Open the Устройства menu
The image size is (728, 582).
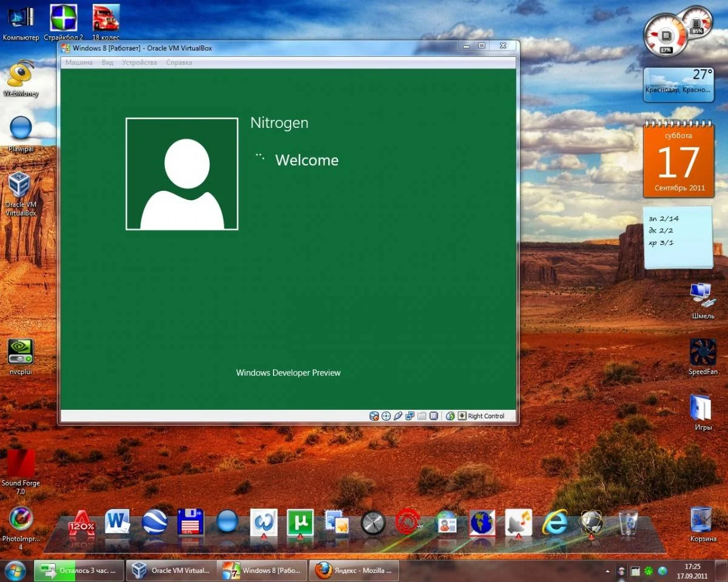139,62
